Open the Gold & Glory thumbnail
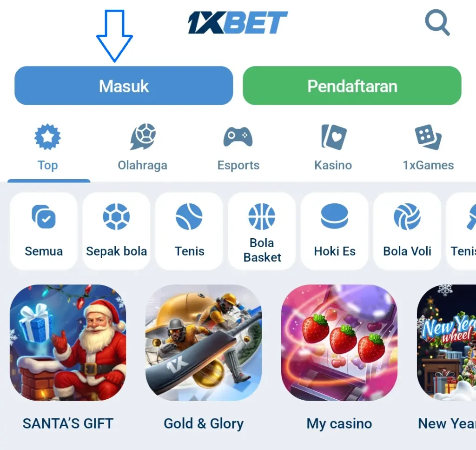 click(x=204, y=343)
